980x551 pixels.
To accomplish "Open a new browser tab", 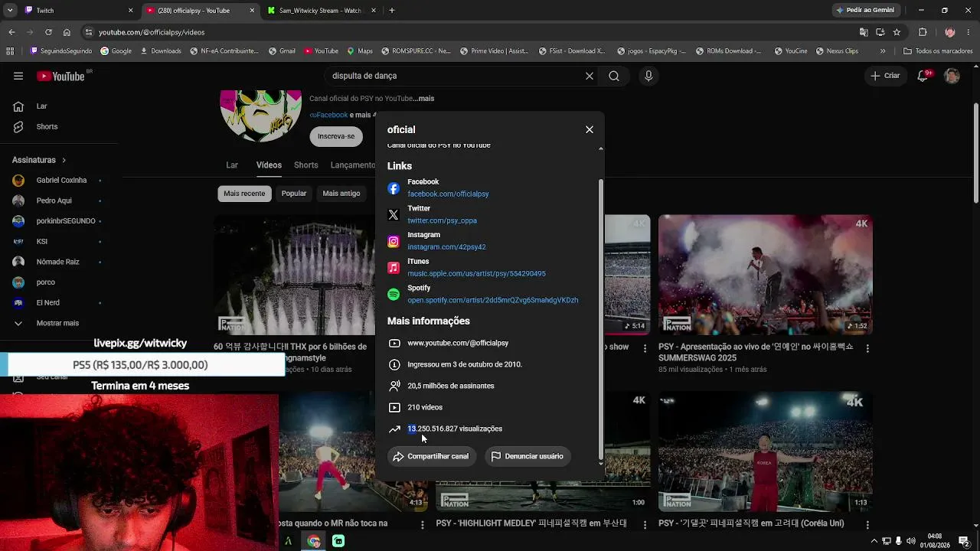I will 392,11.
